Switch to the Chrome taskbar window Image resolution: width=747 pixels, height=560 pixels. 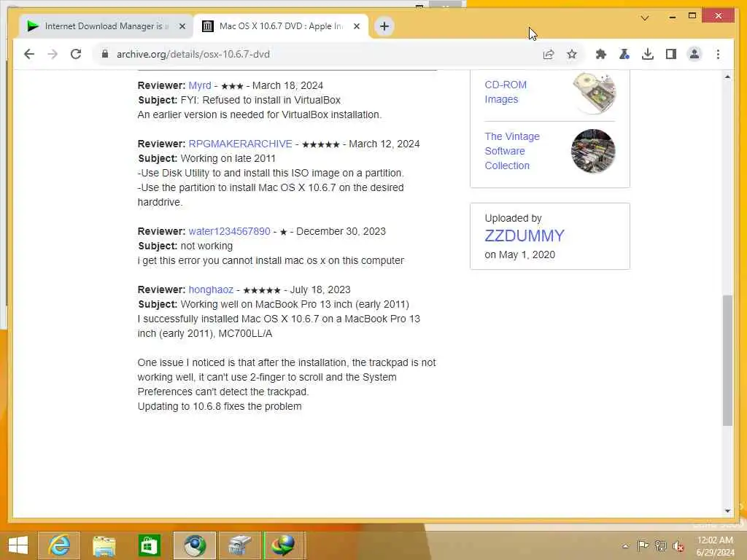[x=194, y=545]
